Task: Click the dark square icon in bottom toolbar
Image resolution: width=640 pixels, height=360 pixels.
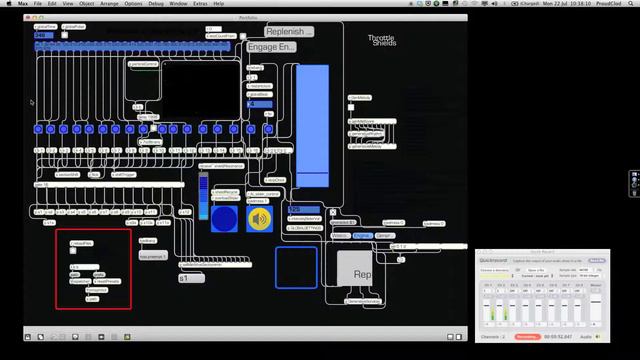Action: click(x=101, y=337)
